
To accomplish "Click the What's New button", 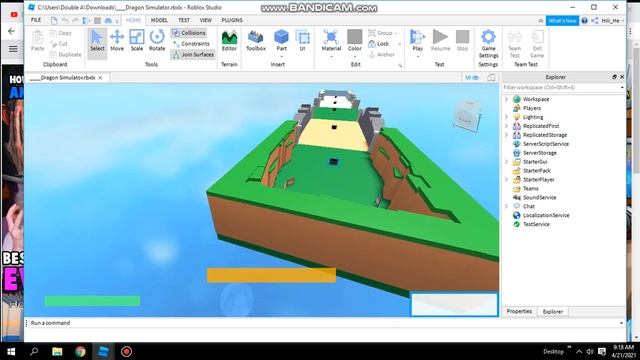I will (562, 20).
